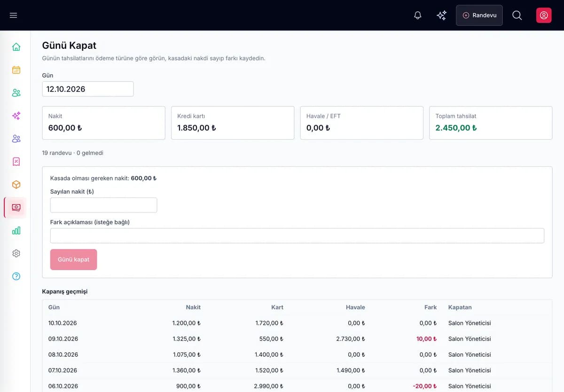This screenshot has width=564, height=392.
Task: Select the green people icon in sidebar
Action: (16, 93)
